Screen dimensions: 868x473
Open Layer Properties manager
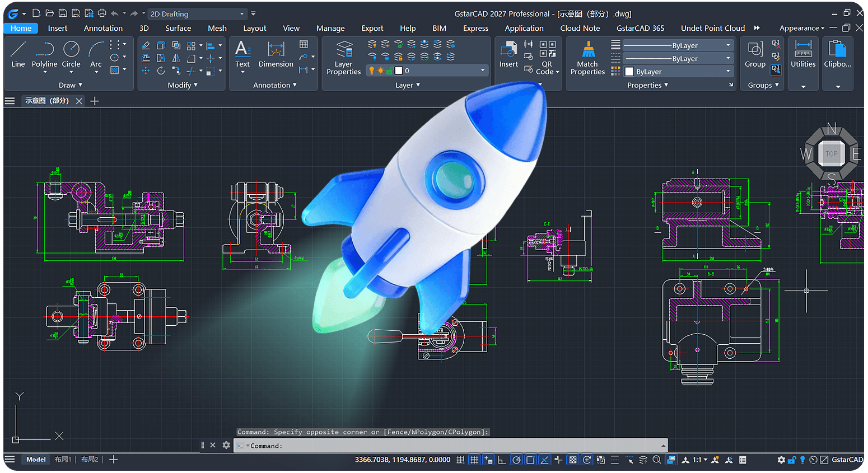point(343,58)
